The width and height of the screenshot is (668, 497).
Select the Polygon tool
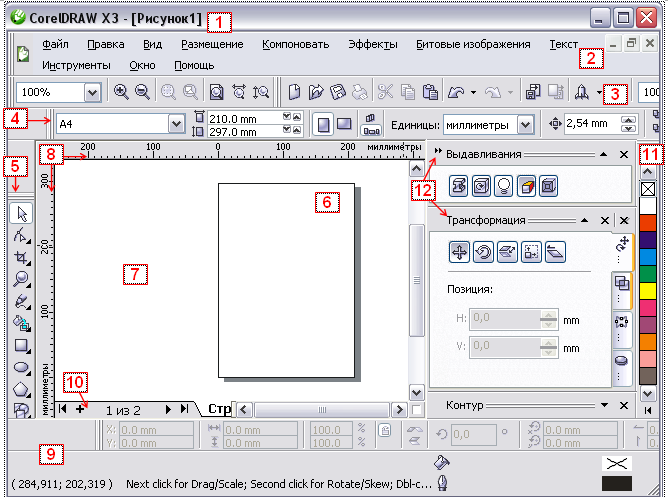point(21,389)
